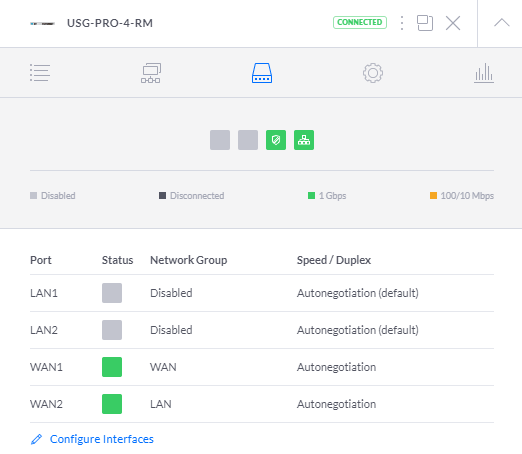
Task: Select the Ports tab icon
Action: [262, 73]
